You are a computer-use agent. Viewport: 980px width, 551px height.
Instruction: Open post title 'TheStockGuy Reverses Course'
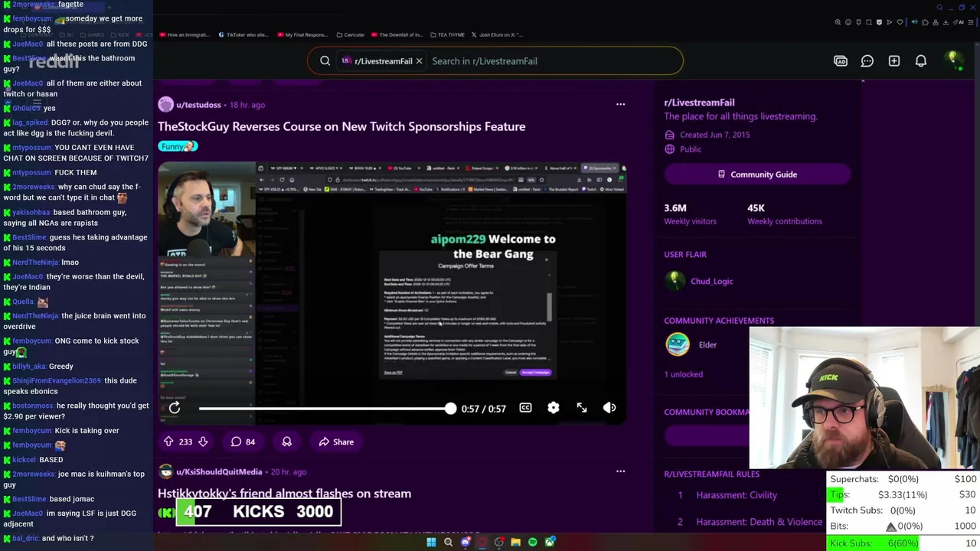[x=341, y=126]
